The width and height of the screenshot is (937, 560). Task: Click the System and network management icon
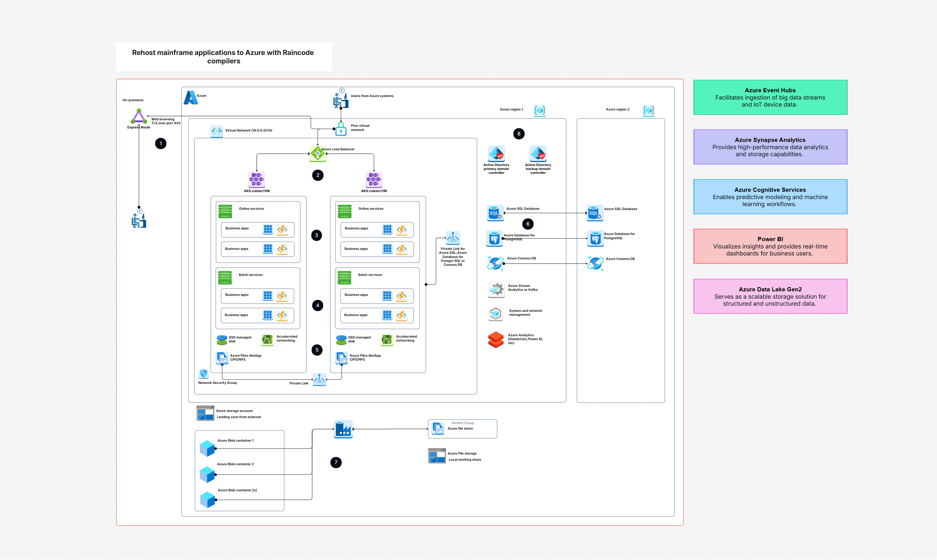pos(496,314)
